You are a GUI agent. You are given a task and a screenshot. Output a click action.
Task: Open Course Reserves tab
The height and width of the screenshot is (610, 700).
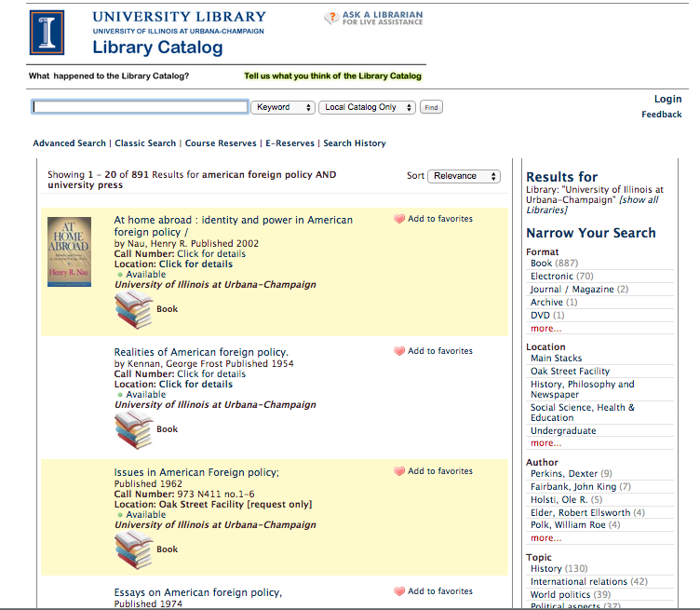tap(222, 143)
